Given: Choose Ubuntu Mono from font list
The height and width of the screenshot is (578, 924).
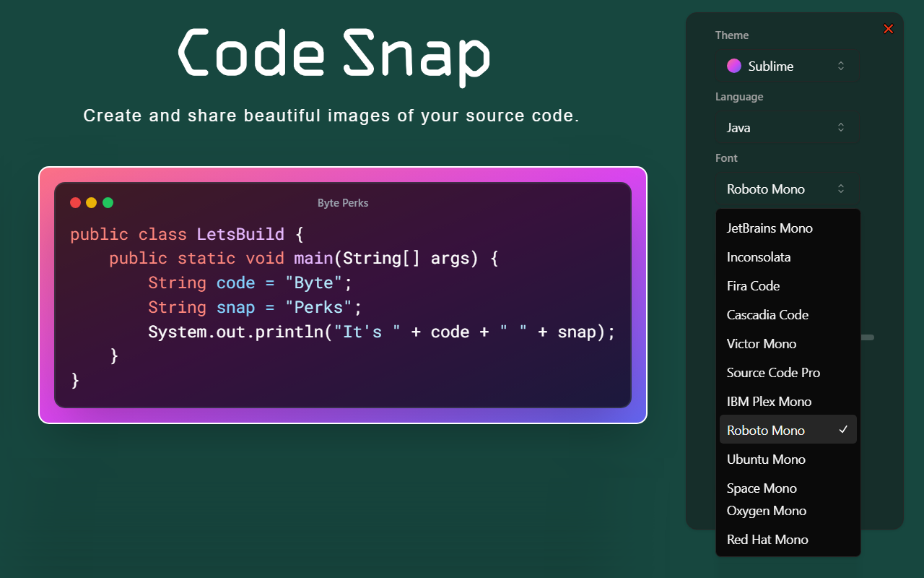Looking at the screenshot, I should (x=788, y=459).
